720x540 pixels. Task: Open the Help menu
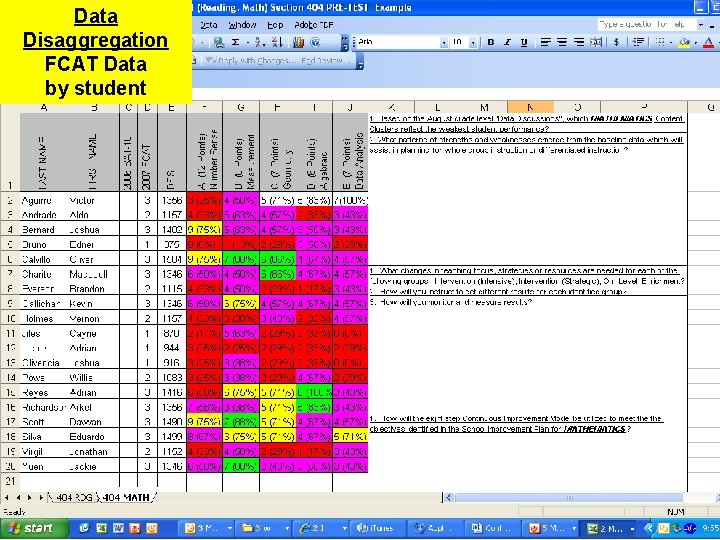click(275, 25)
